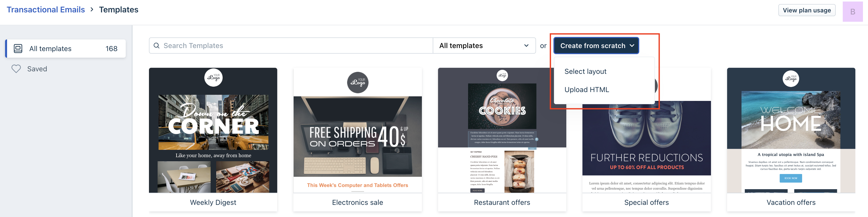This screenshot has width=868, height=217.
Task: Click the search magnifier icon
Action: [x=156, y=46]
